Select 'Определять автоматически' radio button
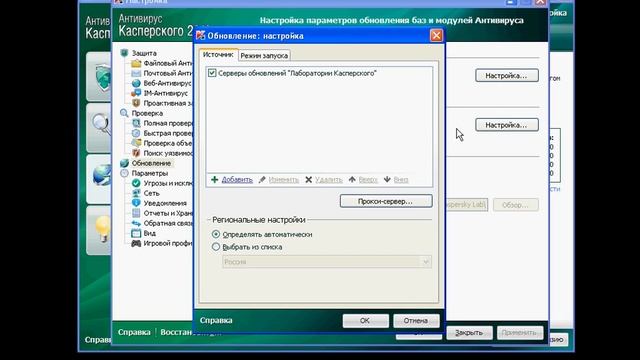Viewport: 640px width, 360px height. point(216,234)
